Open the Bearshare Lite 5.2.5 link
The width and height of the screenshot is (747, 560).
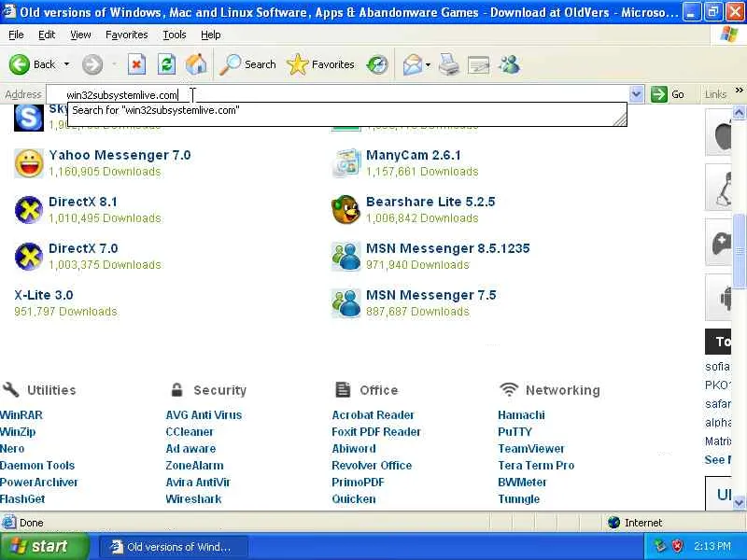click(x=430, y=202)
